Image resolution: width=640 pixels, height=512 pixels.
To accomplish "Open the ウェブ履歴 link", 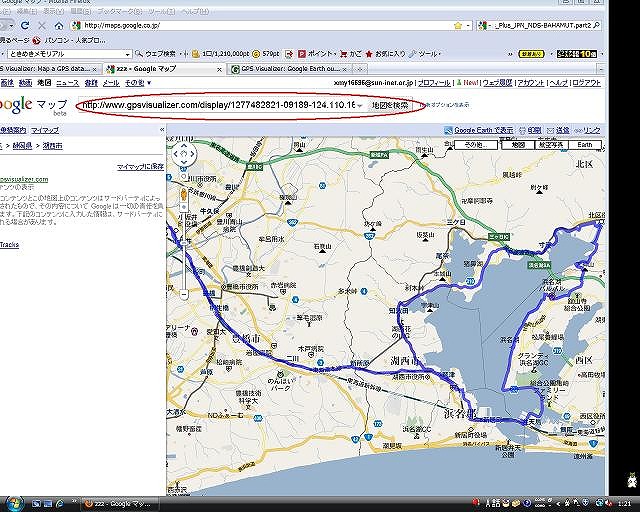I will pyautogui.click(x=498, y=83).
